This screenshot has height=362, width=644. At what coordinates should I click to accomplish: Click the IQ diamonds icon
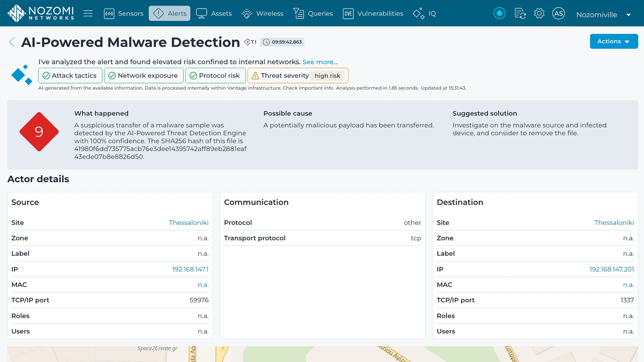coord(419,13)
